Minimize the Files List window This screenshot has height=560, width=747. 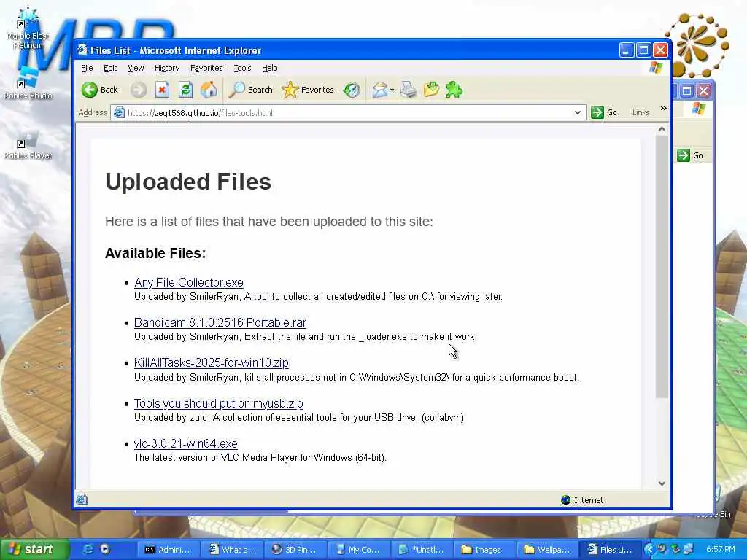point(626,50)
